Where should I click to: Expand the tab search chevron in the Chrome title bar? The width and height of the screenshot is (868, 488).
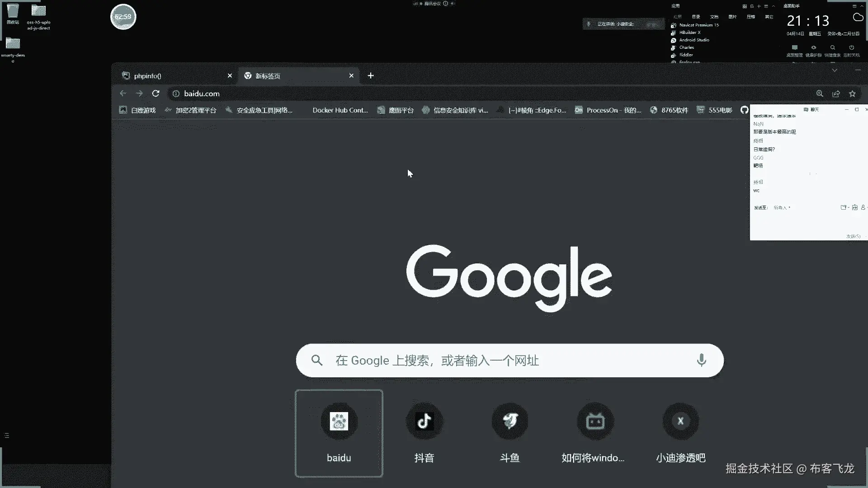[x=835, y=70]
